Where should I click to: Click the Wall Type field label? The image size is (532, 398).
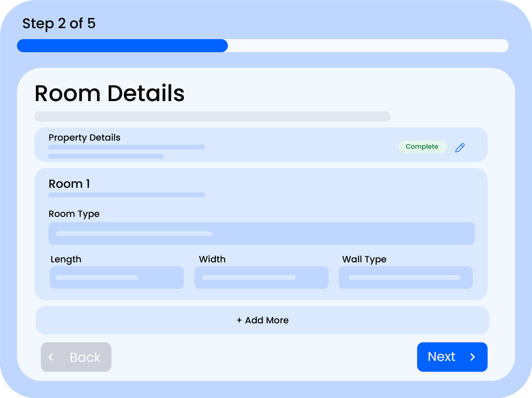[364, 259]
